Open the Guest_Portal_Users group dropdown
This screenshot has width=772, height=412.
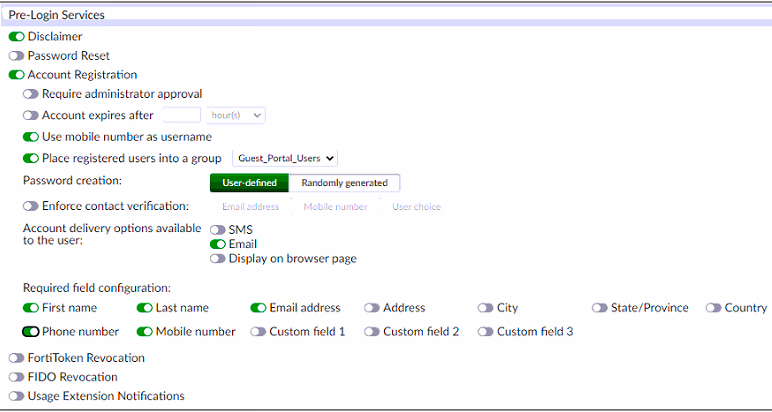tap(285, 158)
